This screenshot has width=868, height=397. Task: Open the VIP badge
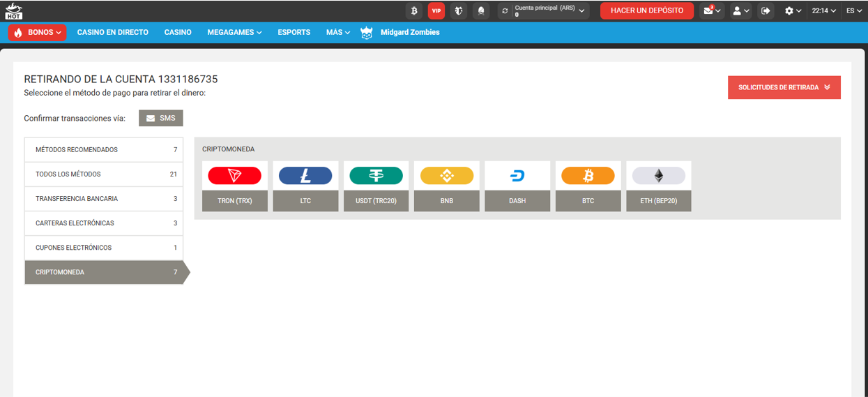coord(436,10)
